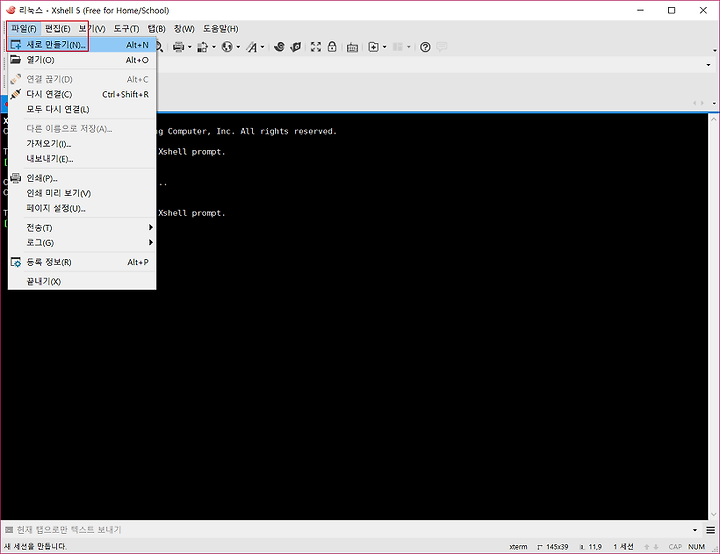The height and width of the screenshot is (554, 720).
Task: Open dropdown arrow next to new tab icon
Action: tap(384, 47)
